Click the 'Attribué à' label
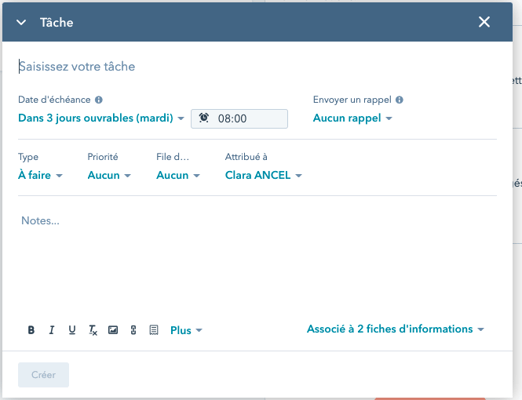 [x=246, y=157]
